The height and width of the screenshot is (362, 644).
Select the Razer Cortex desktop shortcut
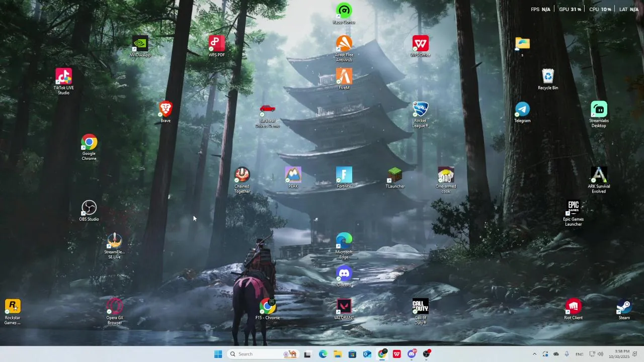click(344, 14)
